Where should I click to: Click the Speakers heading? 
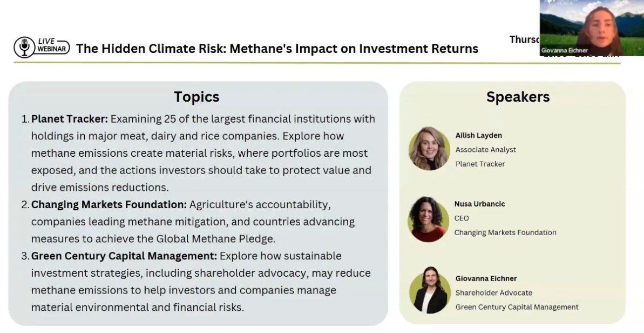pos(518,97)
